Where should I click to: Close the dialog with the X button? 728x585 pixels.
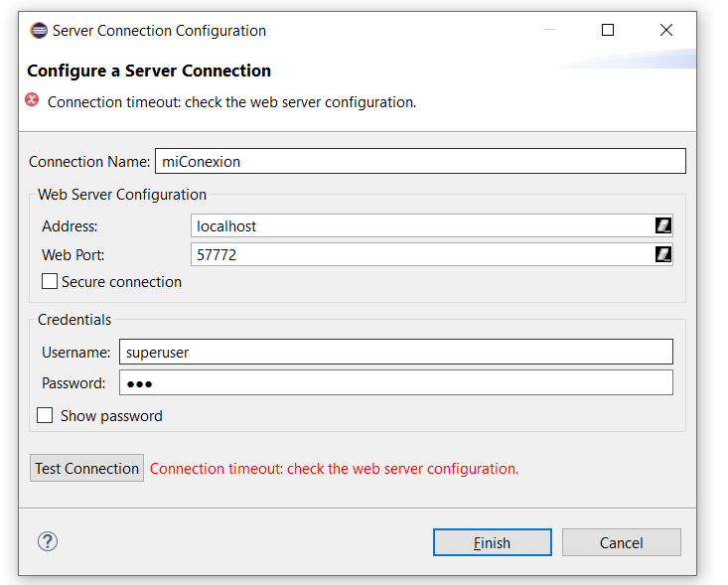[x=666, y=31]
